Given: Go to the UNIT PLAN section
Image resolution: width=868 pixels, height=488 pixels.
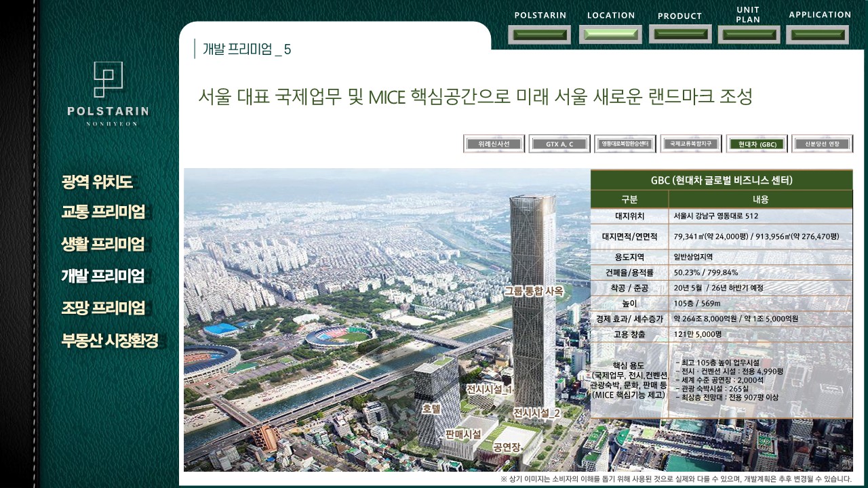Looking at the screenshot, I should point(749,35).
